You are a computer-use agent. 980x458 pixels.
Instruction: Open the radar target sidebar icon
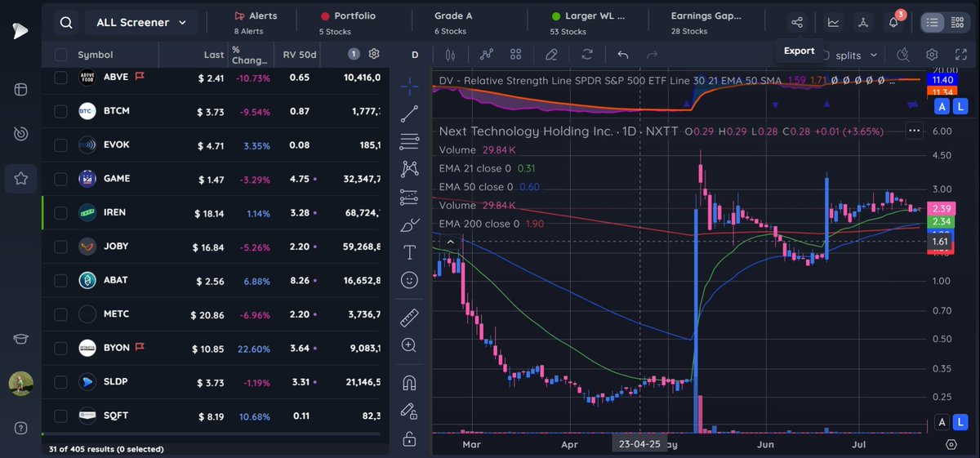20,133
